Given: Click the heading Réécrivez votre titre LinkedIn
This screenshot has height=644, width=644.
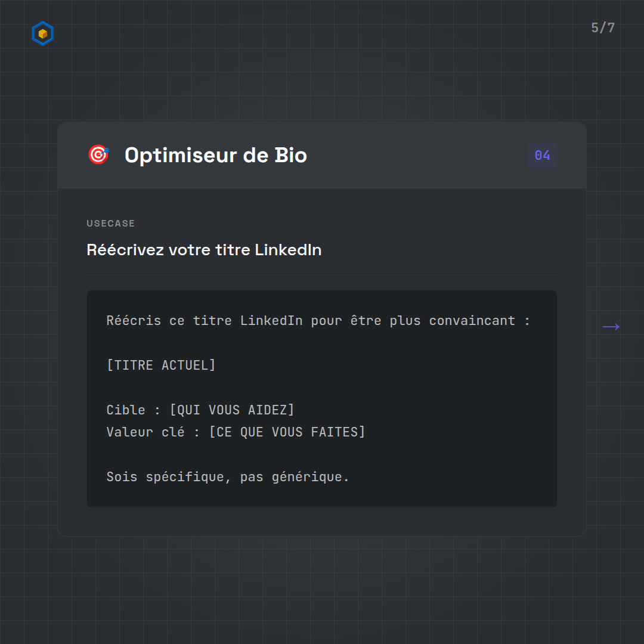Looking at the screenshot, I should 204,250.
